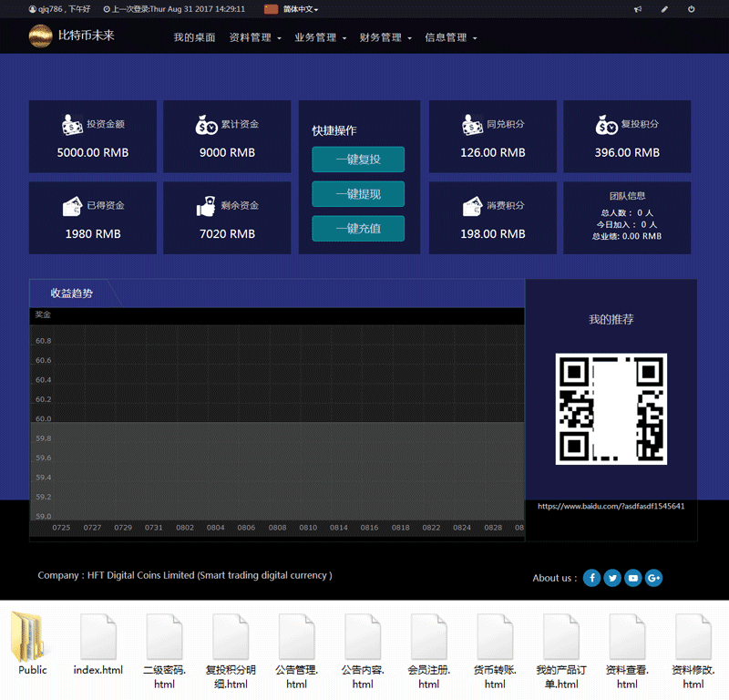Click the referral QR code image

(x=611, y=408)
